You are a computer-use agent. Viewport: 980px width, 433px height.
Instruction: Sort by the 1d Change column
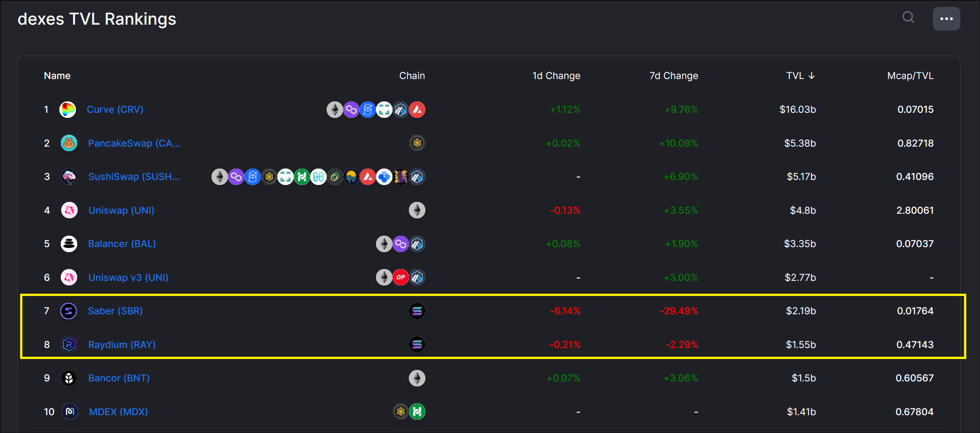(x=556, y=76)
